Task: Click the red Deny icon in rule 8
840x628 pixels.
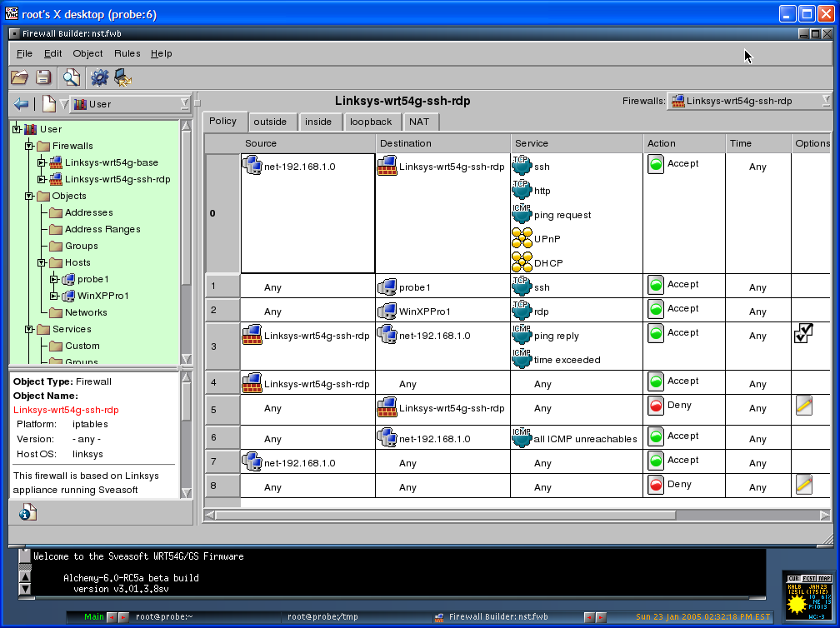Action: click(x=656, y=485)
